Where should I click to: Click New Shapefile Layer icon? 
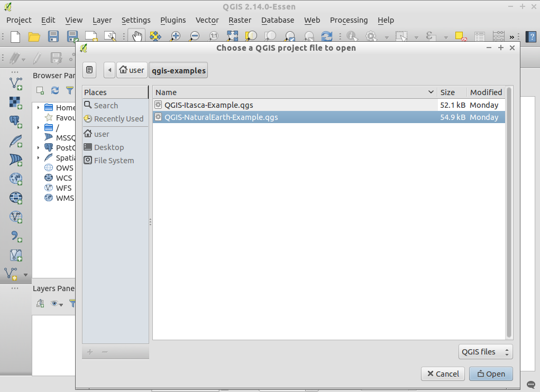[11, 274]
